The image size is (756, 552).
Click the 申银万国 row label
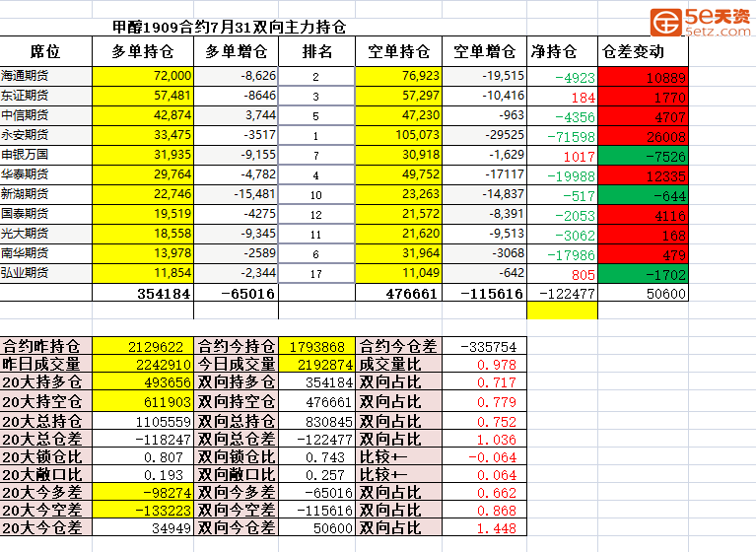click(45, 155)
